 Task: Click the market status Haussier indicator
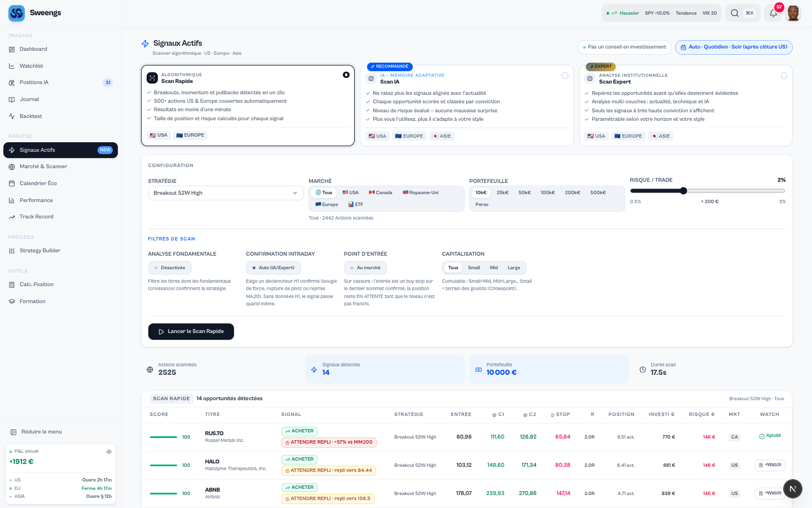623,13
